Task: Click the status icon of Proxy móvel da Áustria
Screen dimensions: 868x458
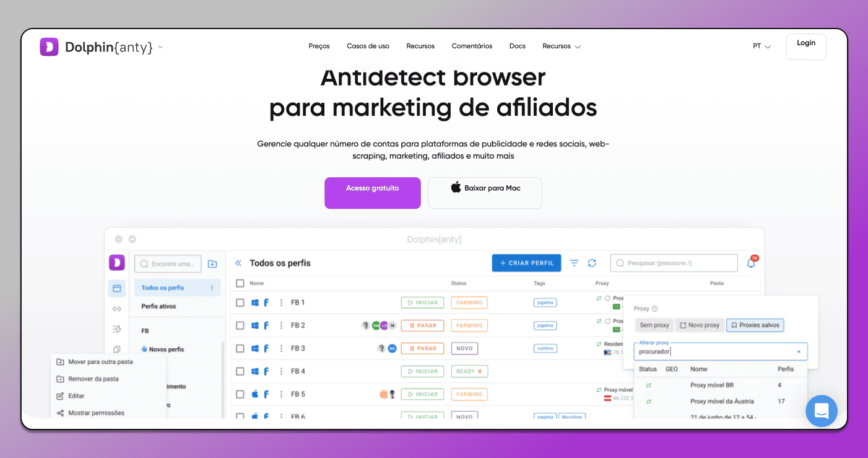Action: click(648, 402)
